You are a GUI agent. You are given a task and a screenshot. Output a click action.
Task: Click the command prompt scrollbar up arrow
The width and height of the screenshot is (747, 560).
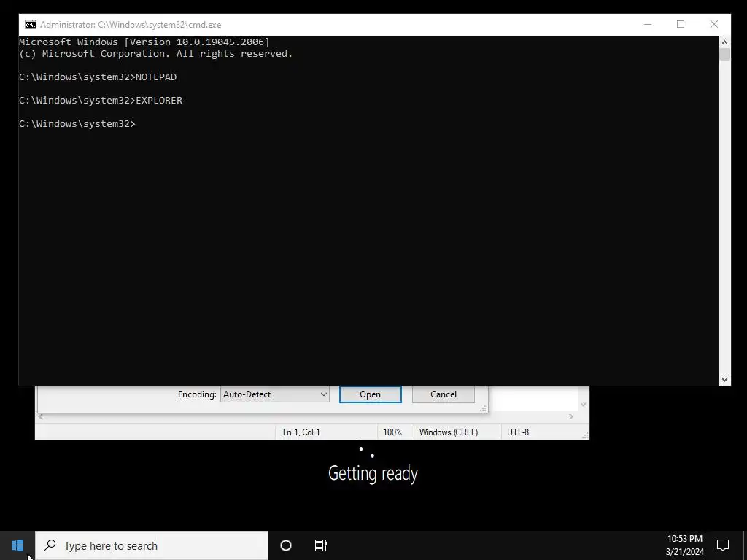tap(724, 42)
